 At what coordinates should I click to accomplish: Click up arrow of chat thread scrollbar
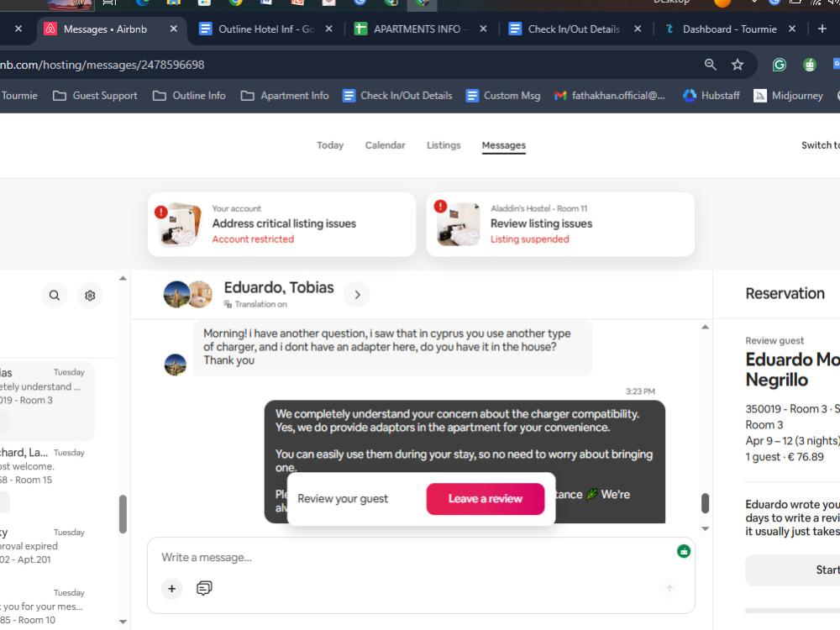[705, 327]
